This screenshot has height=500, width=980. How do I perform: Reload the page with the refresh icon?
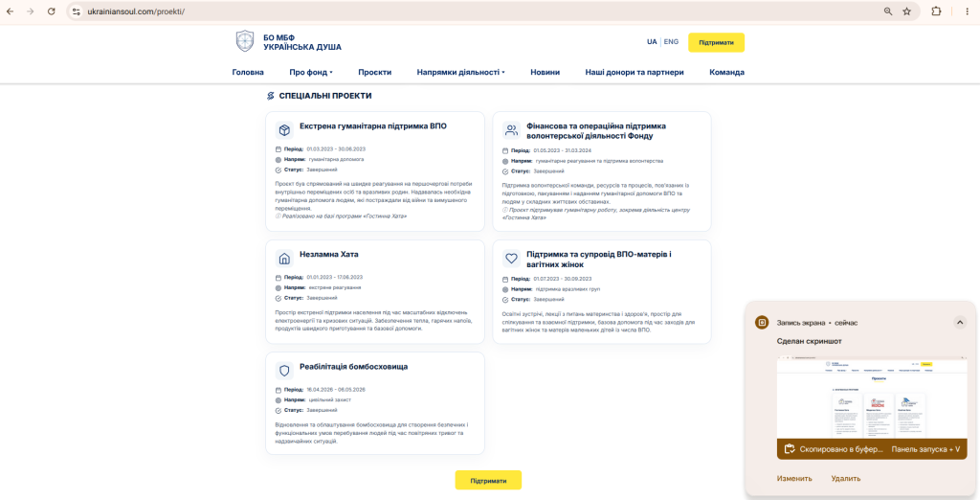point(52,11)
